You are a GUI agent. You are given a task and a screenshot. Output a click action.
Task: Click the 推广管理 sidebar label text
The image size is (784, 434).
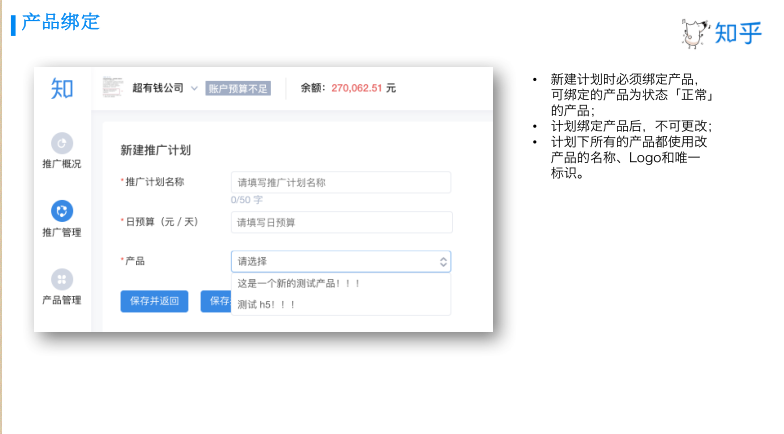62,232
